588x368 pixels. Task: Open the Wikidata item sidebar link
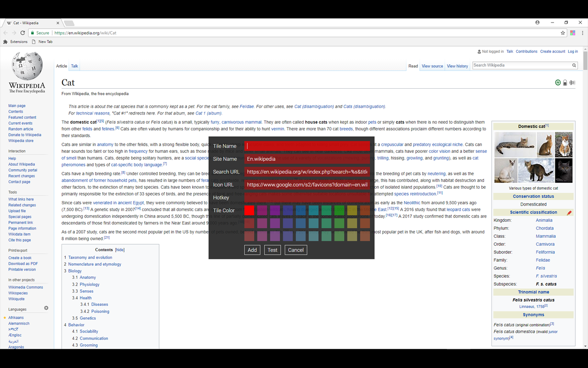coord(19,234)
